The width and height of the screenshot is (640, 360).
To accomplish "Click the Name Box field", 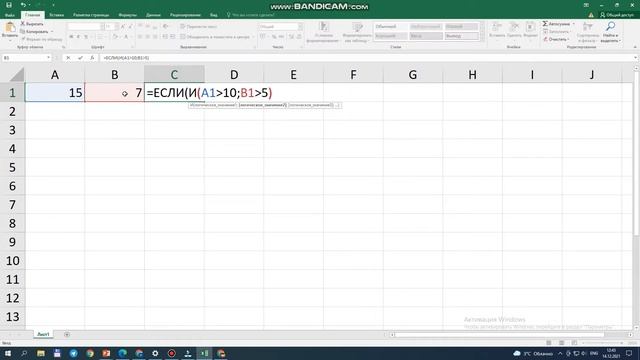I will coord(24,58).
